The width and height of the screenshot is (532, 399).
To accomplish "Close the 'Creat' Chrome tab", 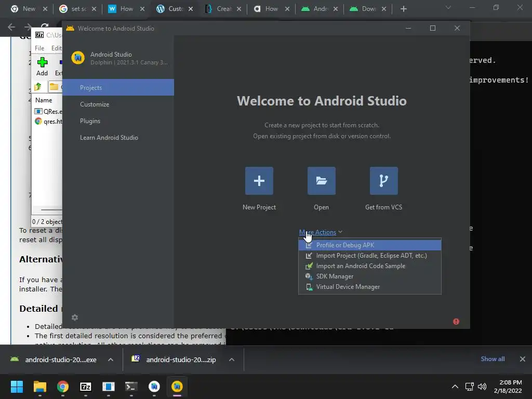I will pos(239,9).
